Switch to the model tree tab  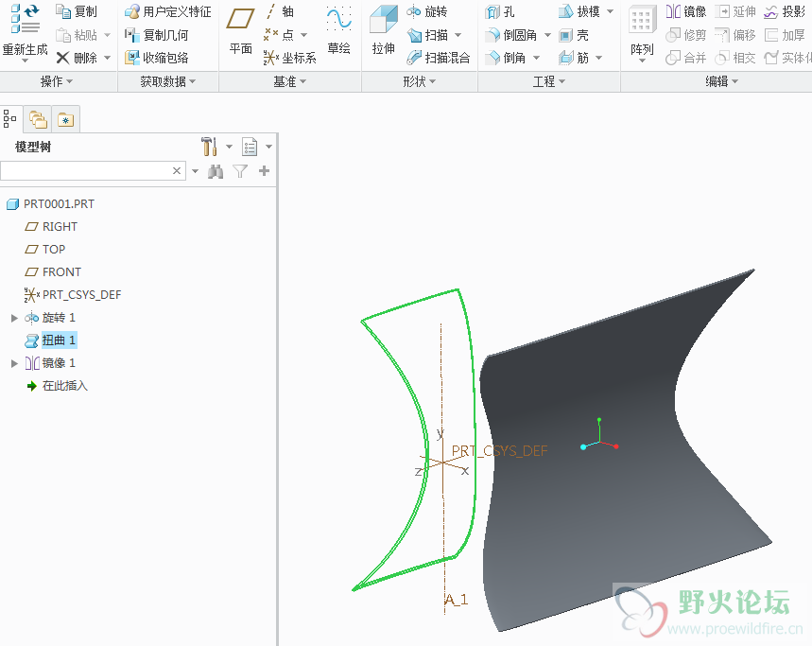point(9,118)
